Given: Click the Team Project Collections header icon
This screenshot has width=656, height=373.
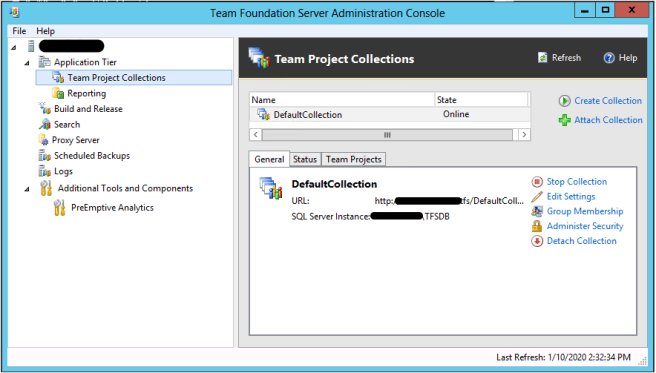Looking at the screenshot, I should click(x=259, y=58).
